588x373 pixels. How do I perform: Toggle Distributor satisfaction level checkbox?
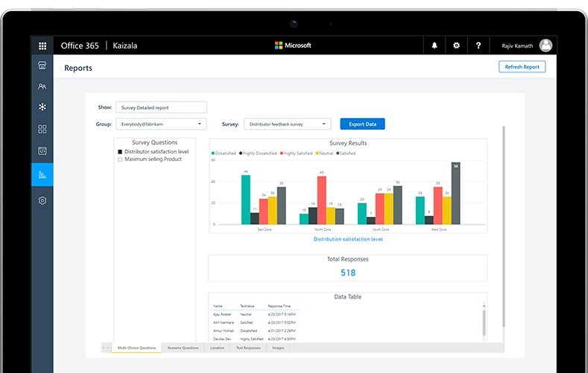point(120,151)
